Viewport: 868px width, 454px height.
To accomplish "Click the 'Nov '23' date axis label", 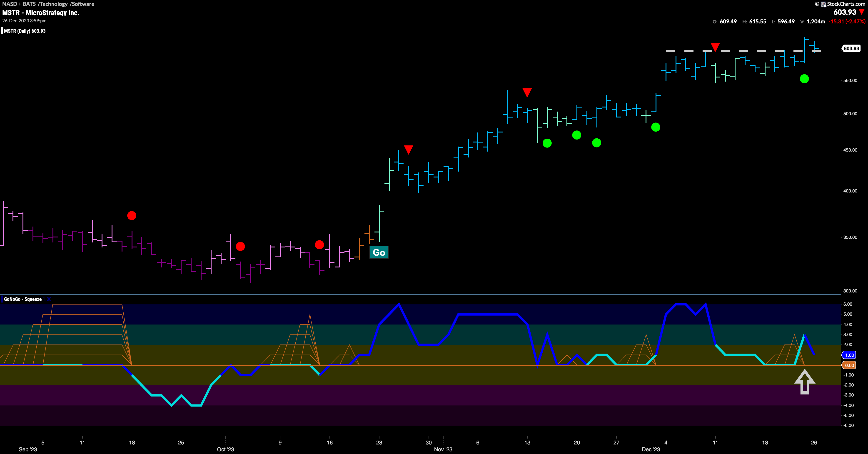I will [x=443, y=449].
